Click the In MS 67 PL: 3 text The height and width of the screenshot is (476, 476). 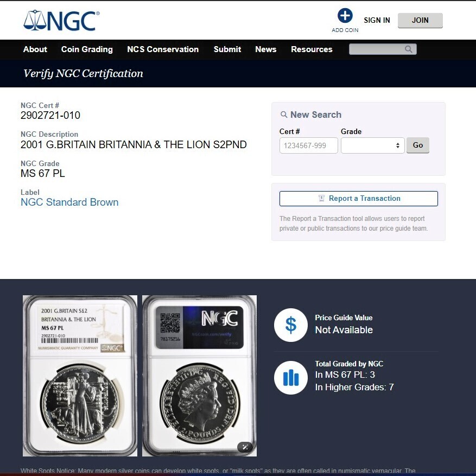tap(345, 375)
